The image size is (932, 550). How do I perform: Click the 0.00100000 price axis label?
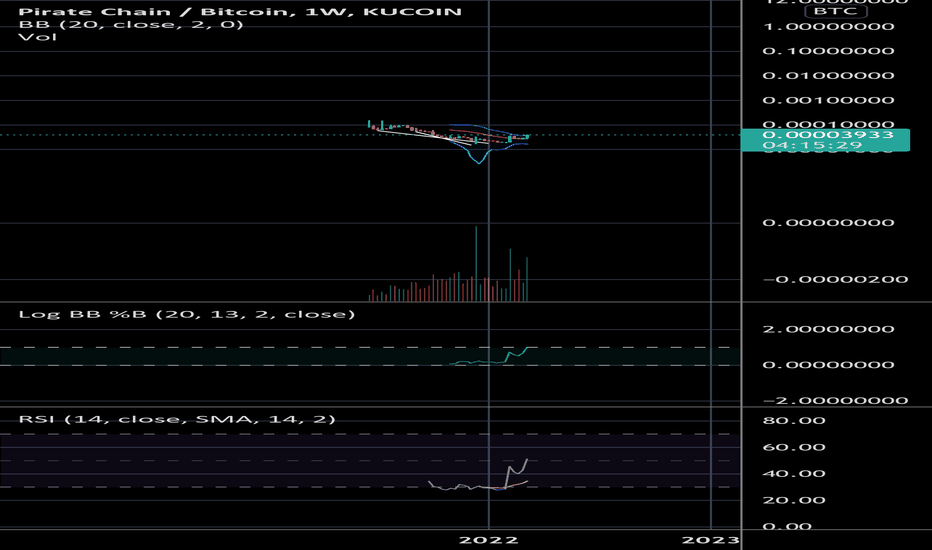(x=828, y=100)
